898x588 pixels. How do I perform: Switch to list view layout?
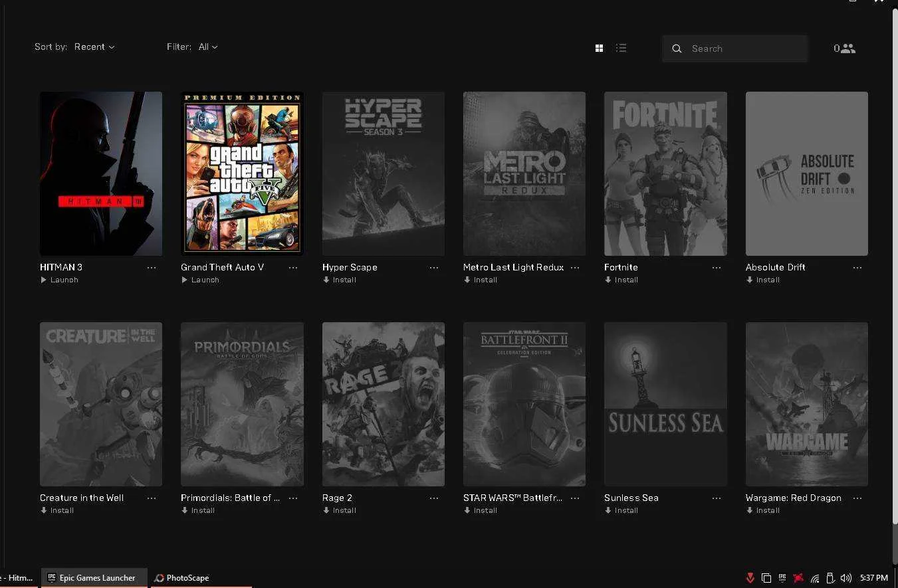point(621,48)
